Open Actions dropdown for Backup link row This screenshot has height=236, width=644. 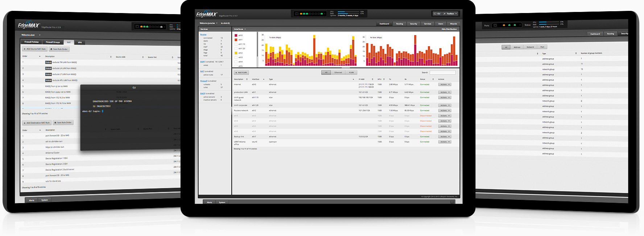click(x=445, y=136)
